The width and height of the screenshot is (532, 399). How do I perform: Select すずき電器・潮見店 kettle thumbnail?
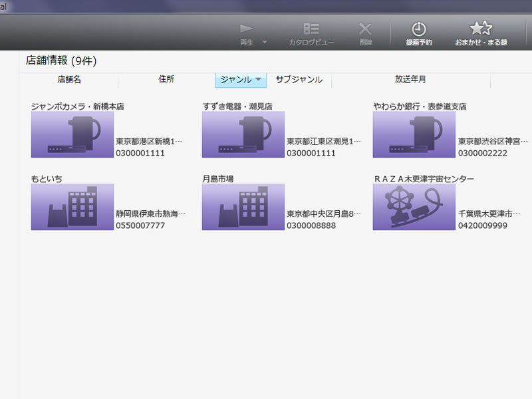[x=243, y=134]
